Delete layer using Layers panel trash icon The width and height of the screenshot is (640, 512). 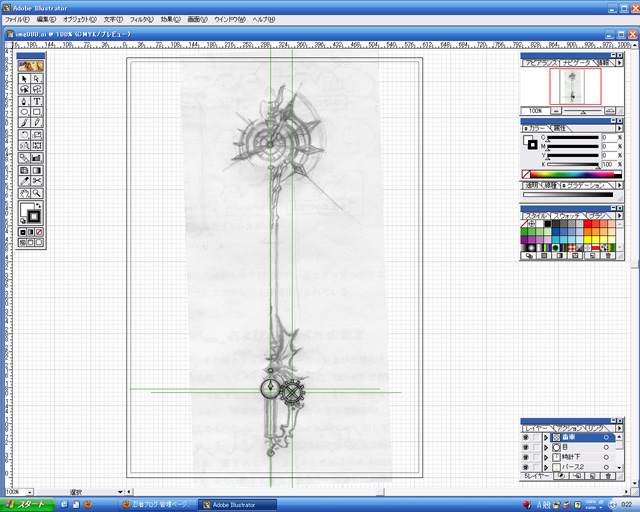[x=606, y=478]
